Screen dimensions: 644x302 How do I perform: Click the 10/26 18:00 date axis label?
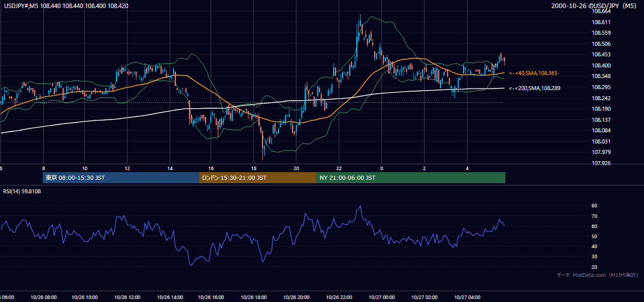pyautogui.click(x=255, y=297)
